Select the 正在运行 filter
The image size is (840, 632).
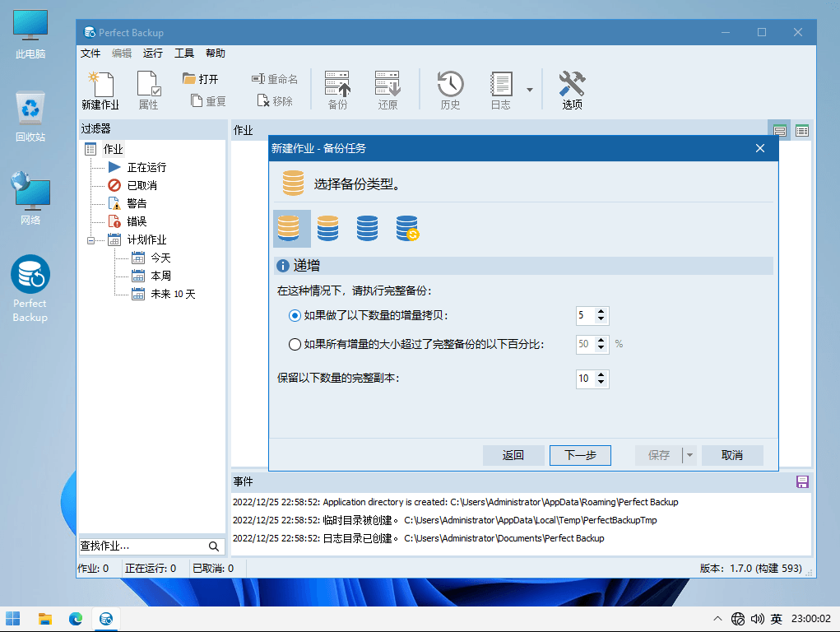pyautogui.click(x=146, y=167)
